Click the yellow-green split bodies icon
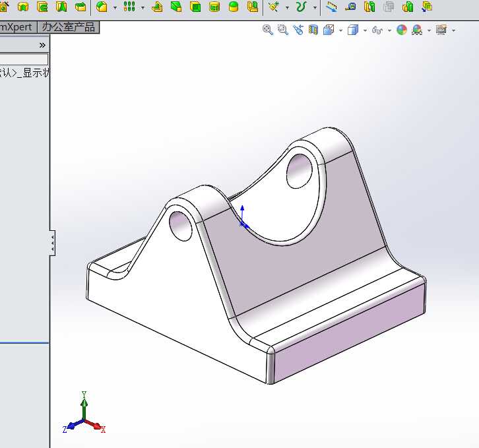 (369, 7)
